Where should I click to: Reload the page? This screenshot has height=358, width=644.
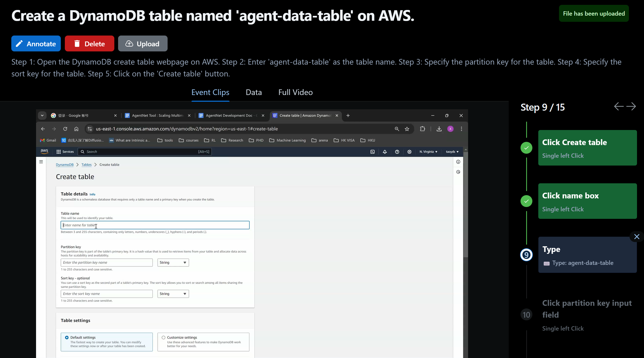pos(65,129)
